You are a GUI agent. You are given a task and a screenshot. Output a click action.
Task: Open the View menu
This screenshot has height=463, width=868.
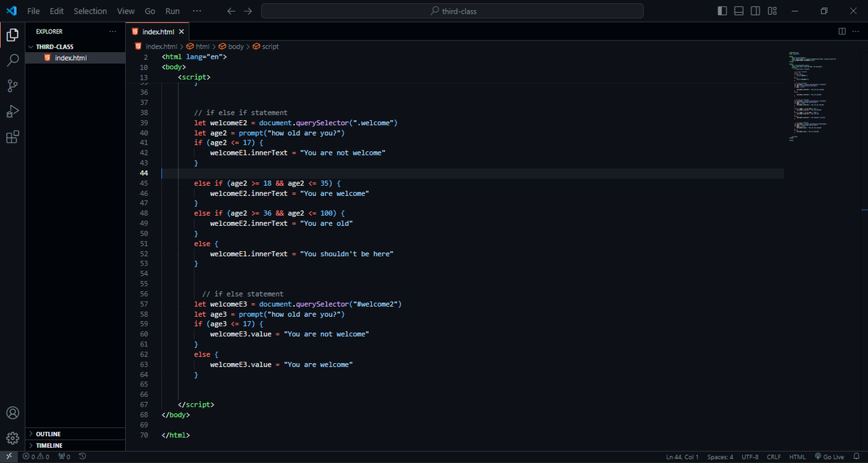[126, 11]
